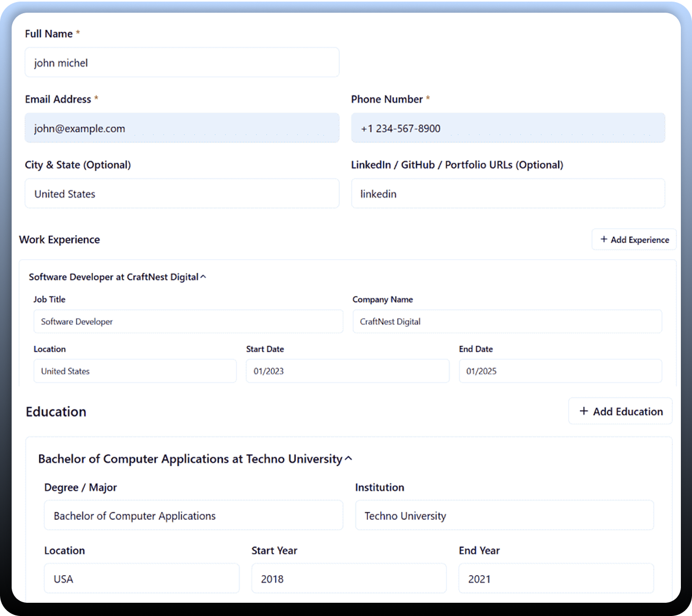Image resolution: width=692 pixels, height=616 pixels.
Task: Click the Add Education button
Action: click(x=620, y=412)
